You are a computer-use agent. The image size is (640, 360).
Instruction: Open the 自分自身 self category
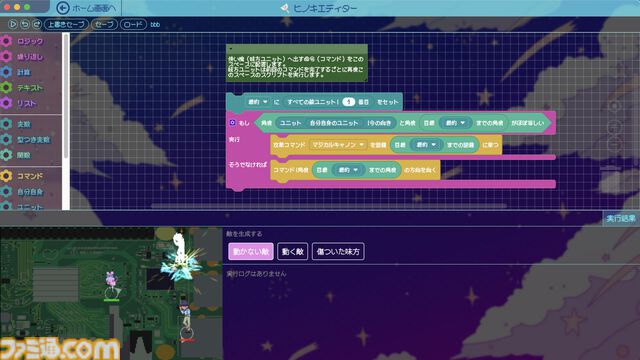pyautogui.click(x=31, y=192)
